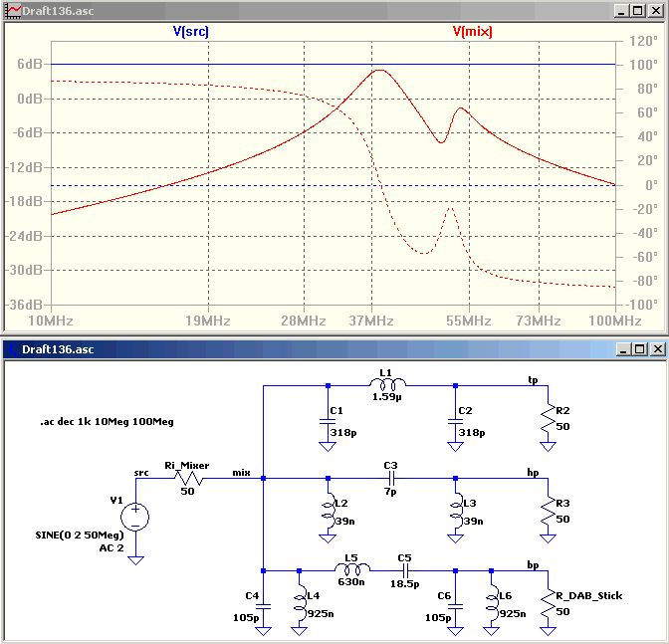Click the 120° phase axis label
This screenshot has width=669, height=644.
coord(643,42)
